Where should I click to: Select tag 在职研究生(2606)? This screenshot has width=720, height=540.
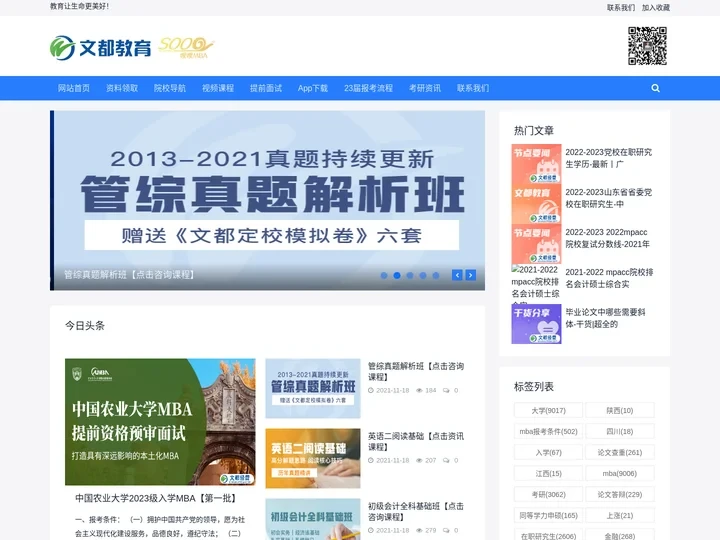click(548, 535)
